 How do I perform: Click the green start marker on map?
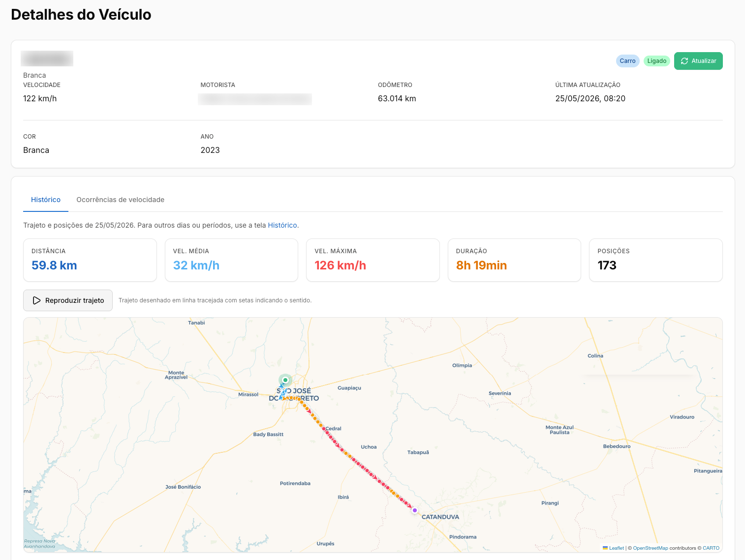coord(285,380)
